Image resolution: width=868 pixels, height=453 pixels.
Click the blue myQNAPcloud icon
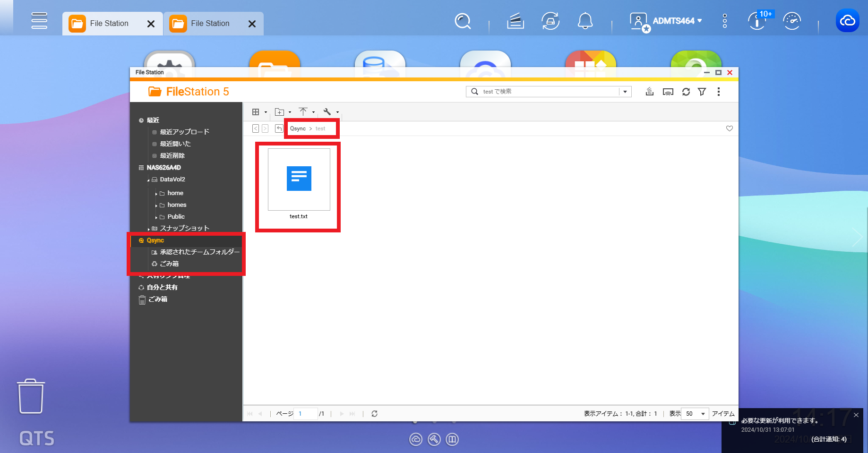pyautogui.click(x=848, y=20)
